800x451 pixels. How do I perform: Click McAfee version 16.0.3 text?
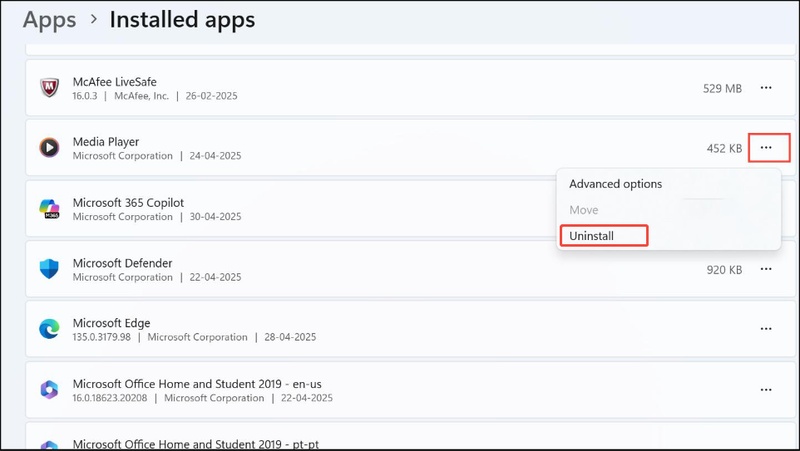(85, 96)
